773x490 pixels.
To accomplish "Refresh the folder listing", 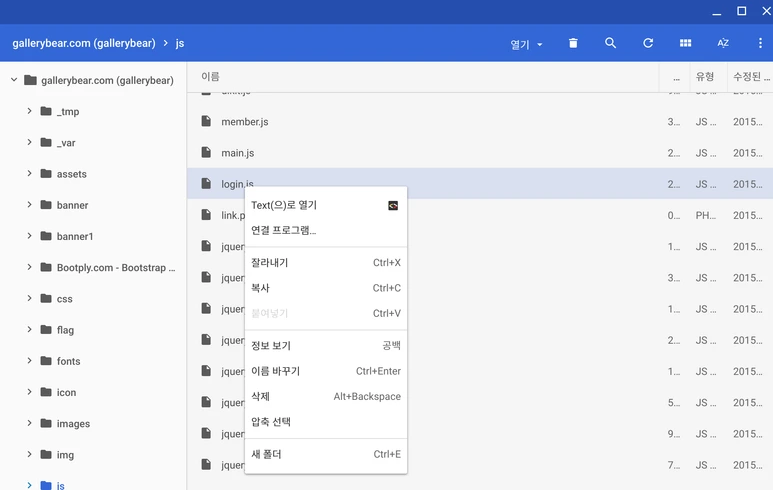I will [648, 43].
